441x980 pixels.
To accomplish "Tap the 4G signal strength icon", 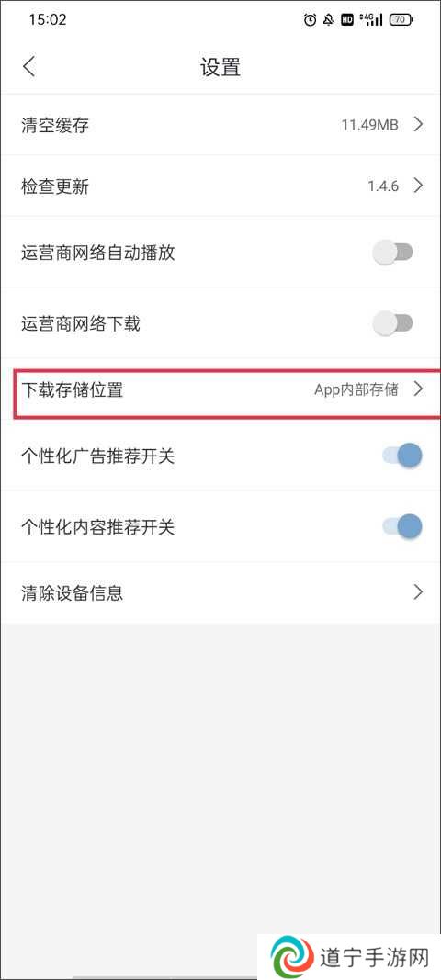I will [371, 20].
